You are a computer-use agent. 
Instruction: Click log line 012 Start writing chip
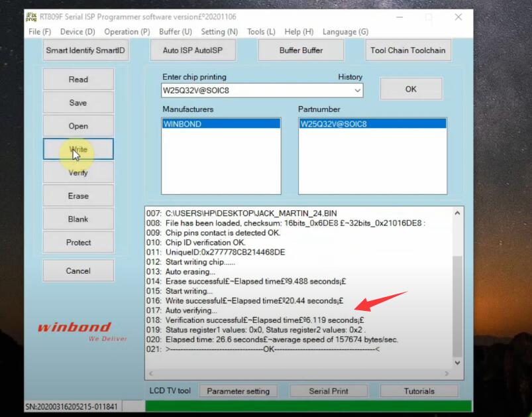tap(200, 262)
